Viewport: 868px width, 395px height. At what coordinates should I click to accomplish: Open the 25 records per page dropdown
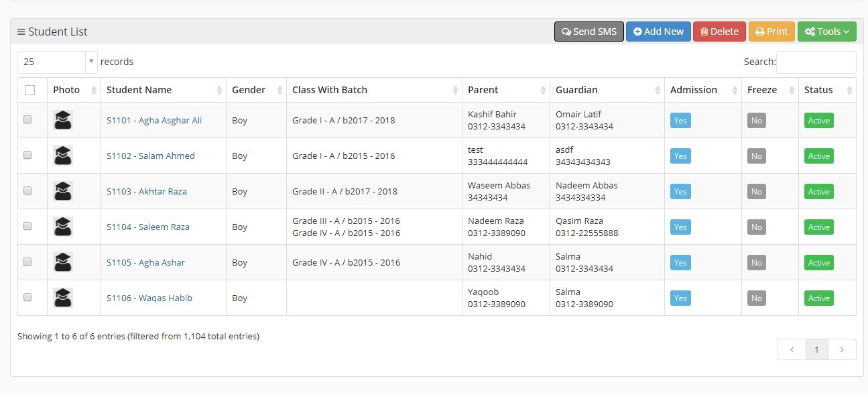(58, 62)
